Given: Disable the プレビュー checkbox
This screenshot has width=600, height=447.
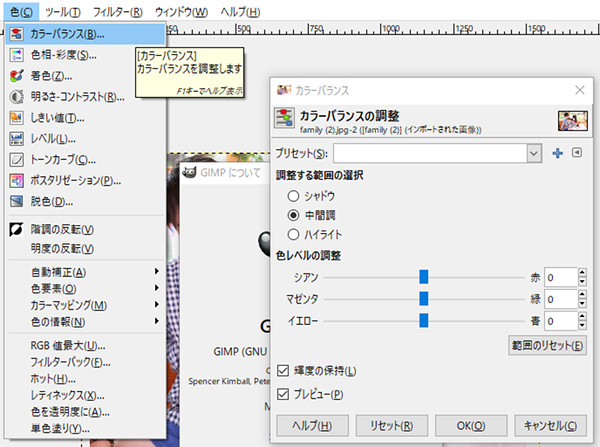Looking at the screenshot, I should coord(283,393).
